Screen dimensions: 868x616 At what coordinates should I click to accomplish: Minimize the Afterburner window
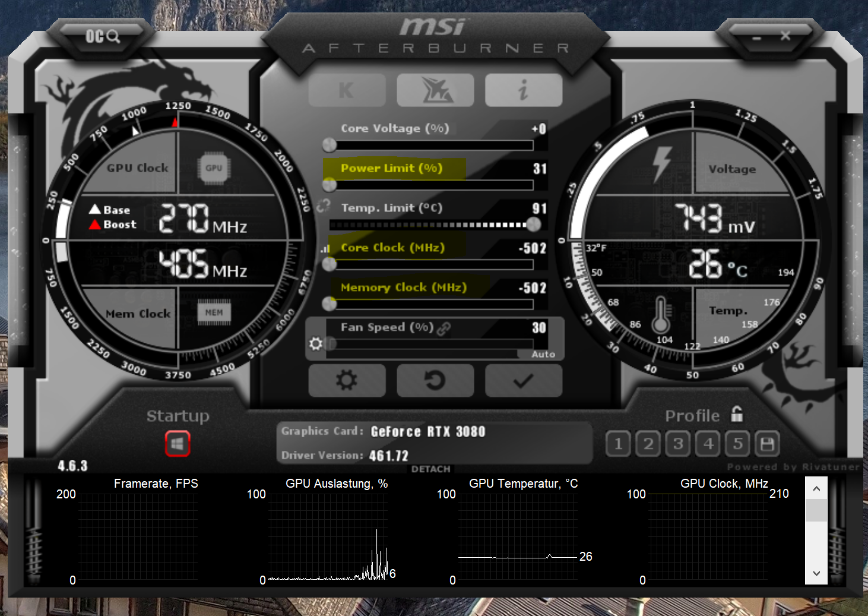coord(756,37)
